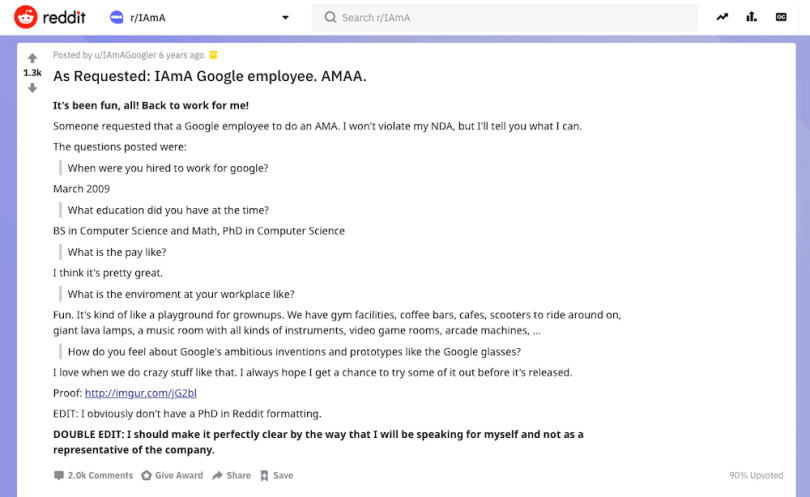This screenshot has width=810, height=497.
Task: Click the 90% Upvoted text
Action: [756, 475]
